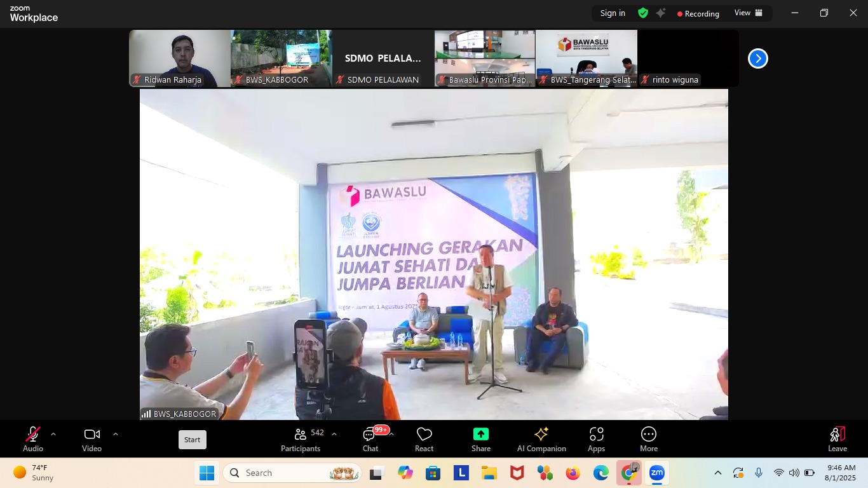Select Ridwan Raharja's video thumbnail
This screenshot has height=488, width=868.
180,58
